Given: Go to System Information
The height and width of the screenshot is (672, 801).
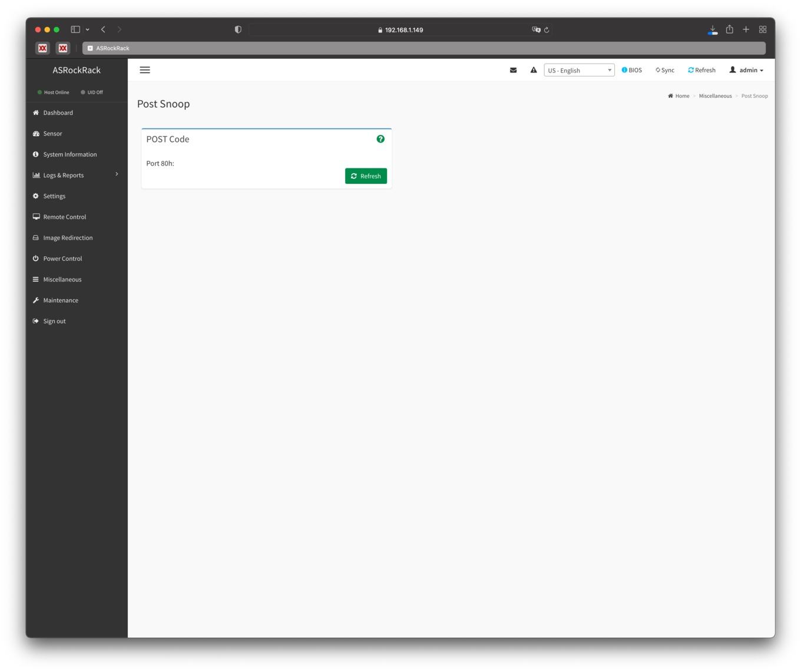Looking at the screenshot, I should pyautogui.click(x=69, y=154).
